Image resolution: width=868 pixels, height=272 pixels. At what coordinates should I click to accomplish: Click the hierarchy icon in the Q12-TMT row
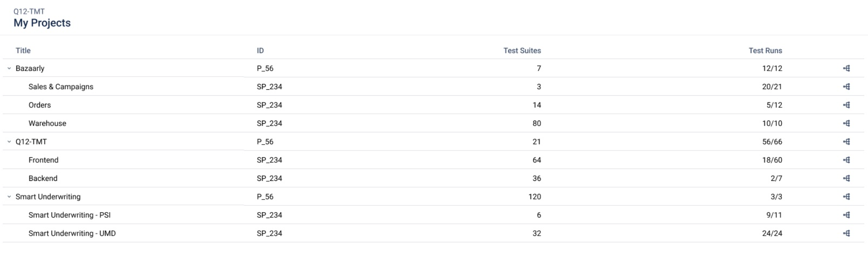(846, 142)
